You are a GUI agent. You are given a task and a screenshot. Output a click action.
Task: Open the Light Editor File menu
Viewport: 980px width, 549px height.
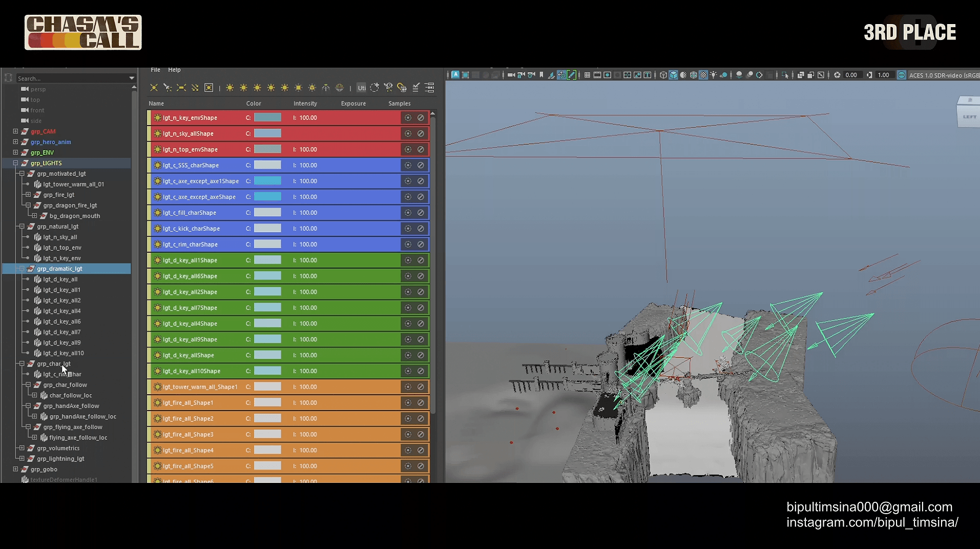(x=155, y=70)
